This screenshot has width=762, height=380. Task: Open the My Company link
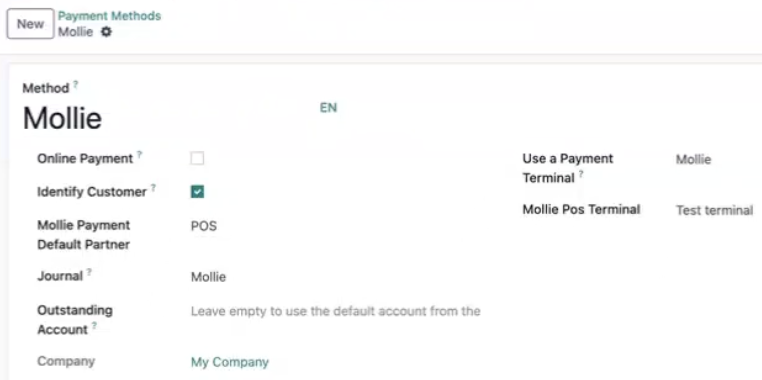pyautogui.click(x=230, y=362)
